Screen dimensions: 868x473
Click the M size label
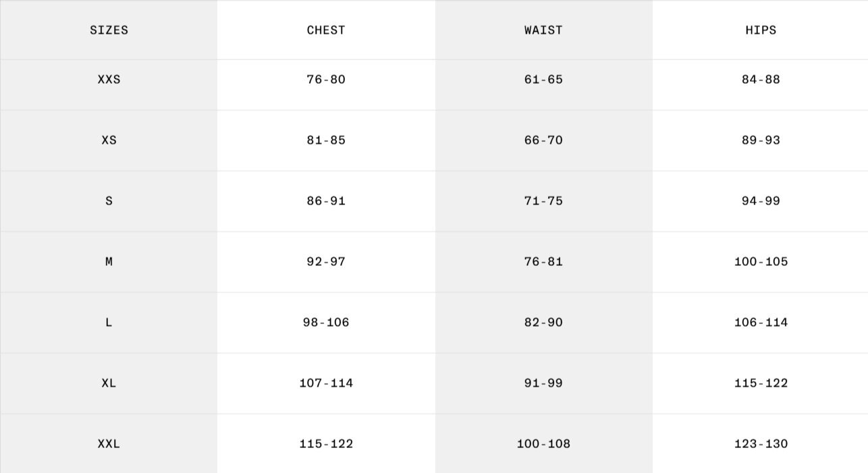coord(109,262)
